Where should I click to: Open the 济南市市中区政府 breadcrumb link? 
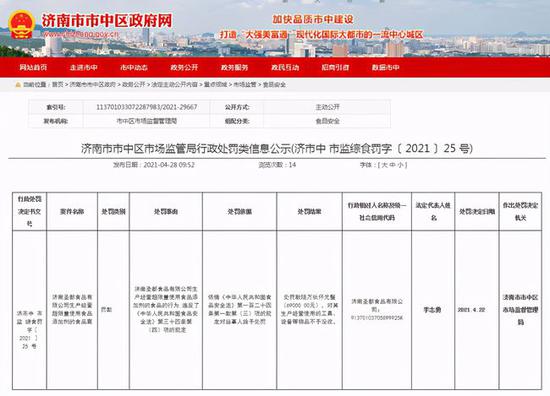93,85
